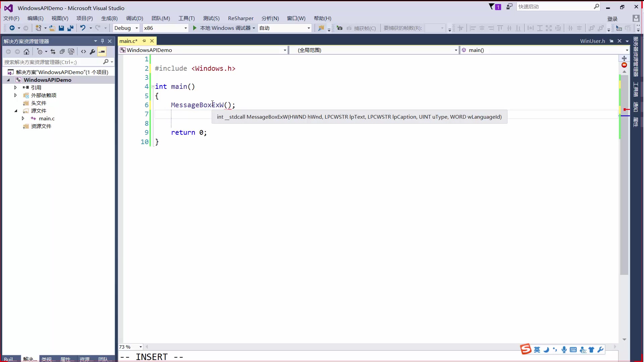Open the 生成(B) build menu
The image size is (644, 362).
tap(109, 18)
